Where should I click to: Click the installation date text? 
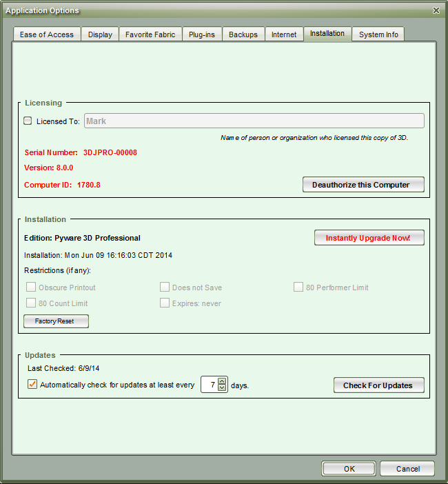click(x=98, y=255)
